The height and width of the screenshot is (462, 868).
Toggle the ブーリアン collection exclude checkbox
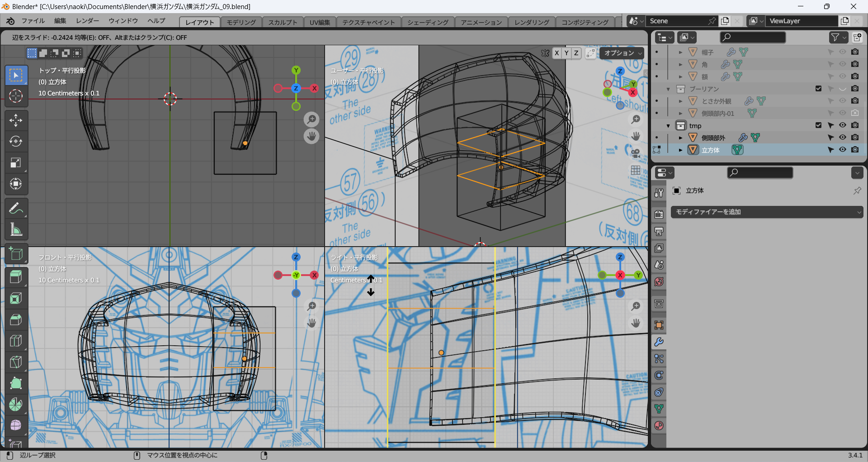[818, 89]
